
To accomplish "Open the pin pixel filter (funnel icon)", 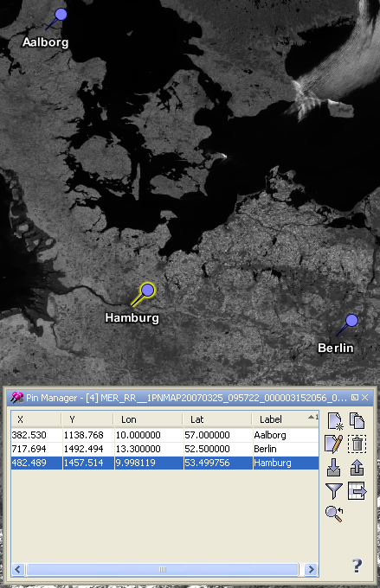I will pos(334,491).
